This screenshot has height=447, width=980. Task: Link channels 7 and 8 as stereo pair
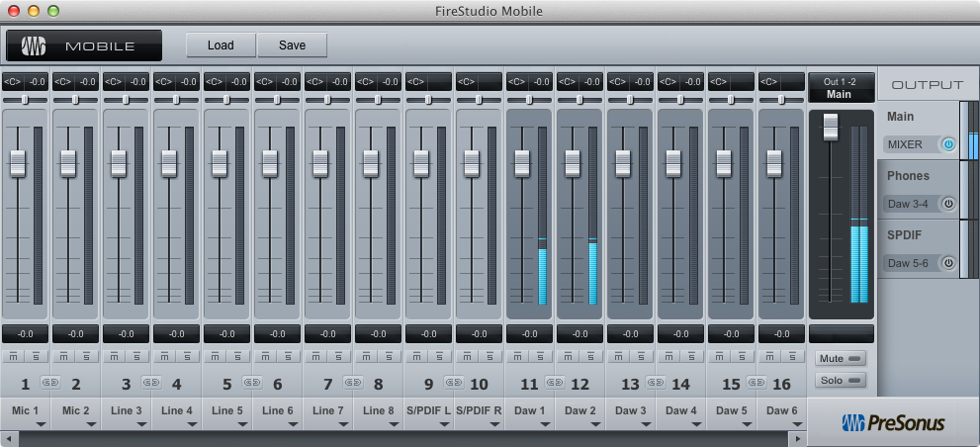point(353,382)
